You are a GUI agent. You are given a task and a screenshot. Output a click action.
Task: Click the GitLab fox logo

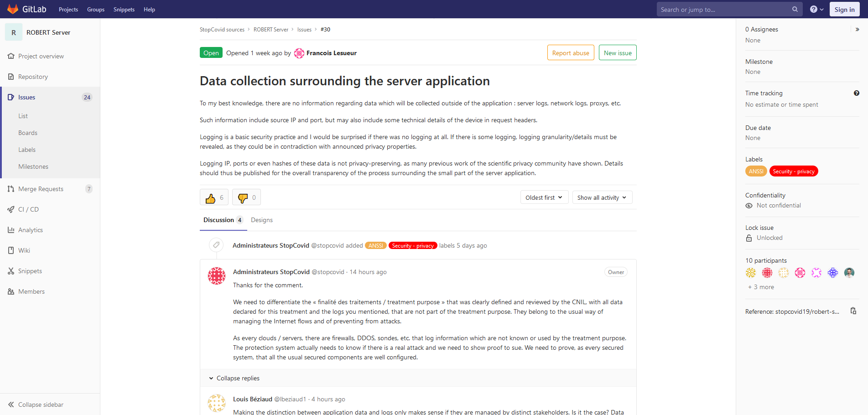pos(13,9)
